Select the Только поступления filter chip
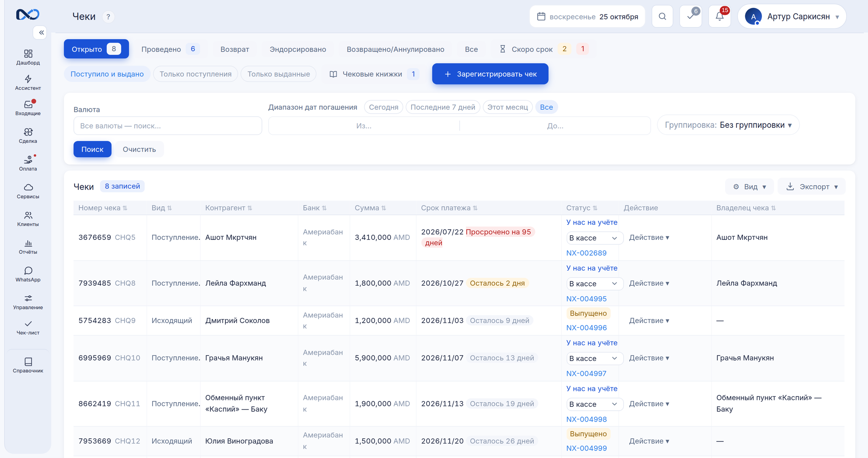This screenshot has height=458, width=868. 195,74
